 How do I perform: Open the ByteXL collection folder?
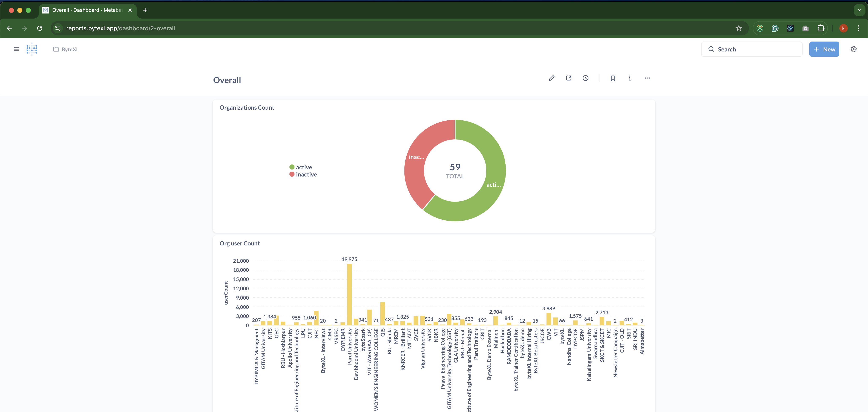[66, 49]
